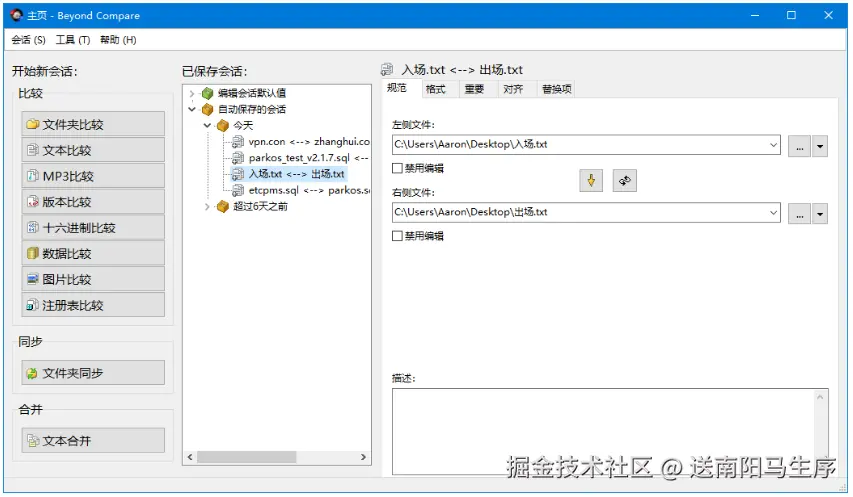Click session icon beside vpn.con entry
This screenshot has height=497, width=853.
238,142
